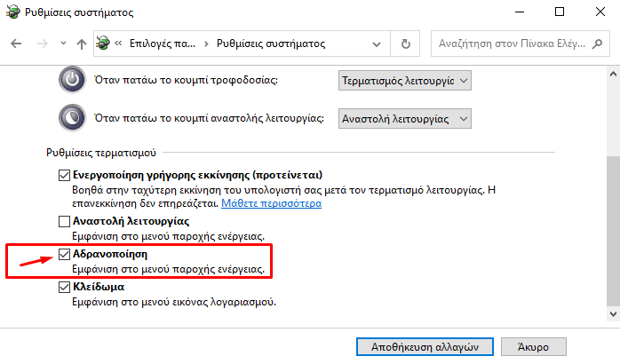Go back with the left arrow

pyautogui.click(x=16, y=44)
